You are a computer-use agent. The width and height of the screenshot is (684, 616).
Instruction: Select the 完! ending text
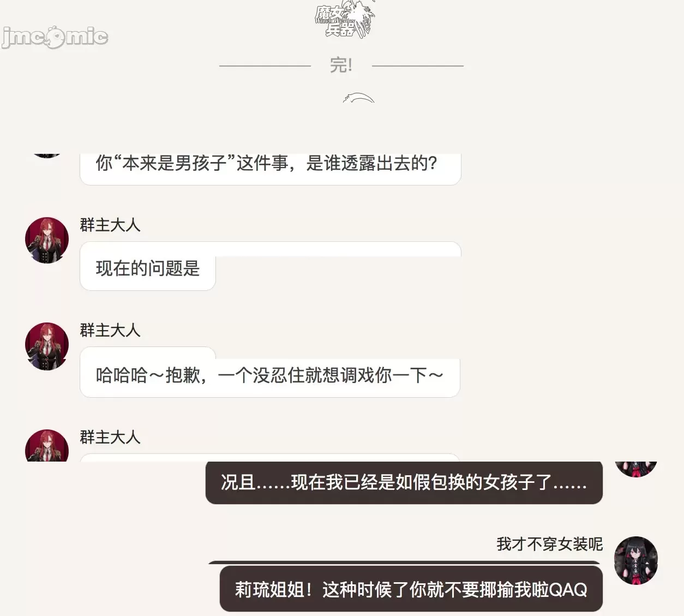(341, 65)
